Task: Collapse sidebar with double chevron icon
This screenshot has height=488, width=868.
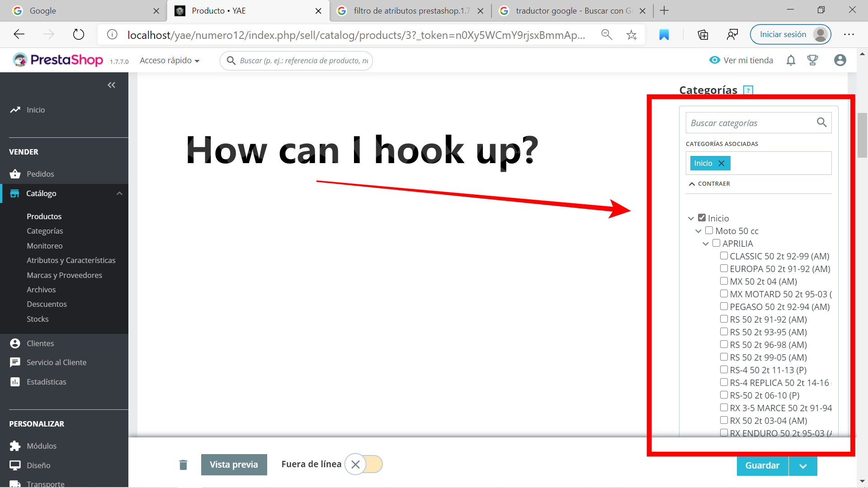Action: [x=111, y=85]
